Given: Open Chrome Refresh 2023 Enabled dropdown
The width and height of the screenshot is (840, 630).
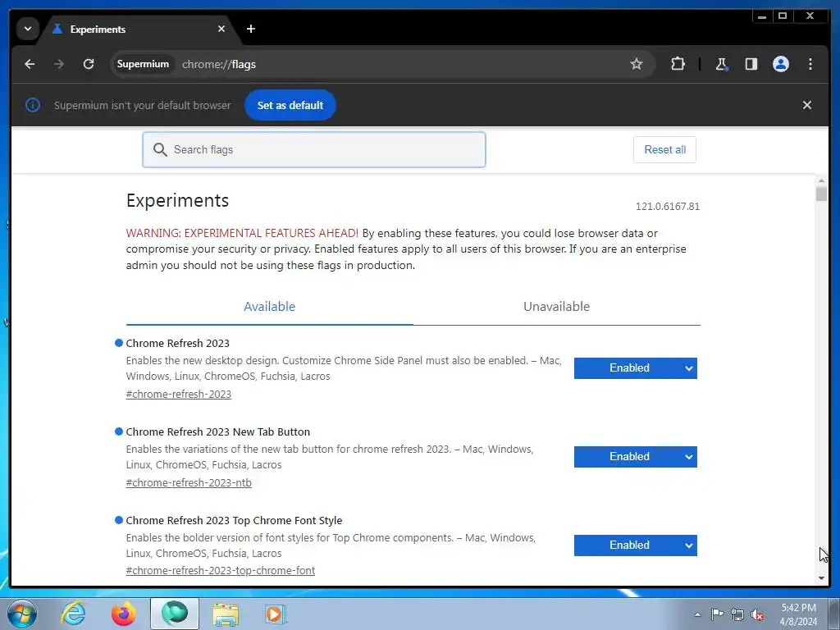Looking at the screenshot, I should pos(636,368).
